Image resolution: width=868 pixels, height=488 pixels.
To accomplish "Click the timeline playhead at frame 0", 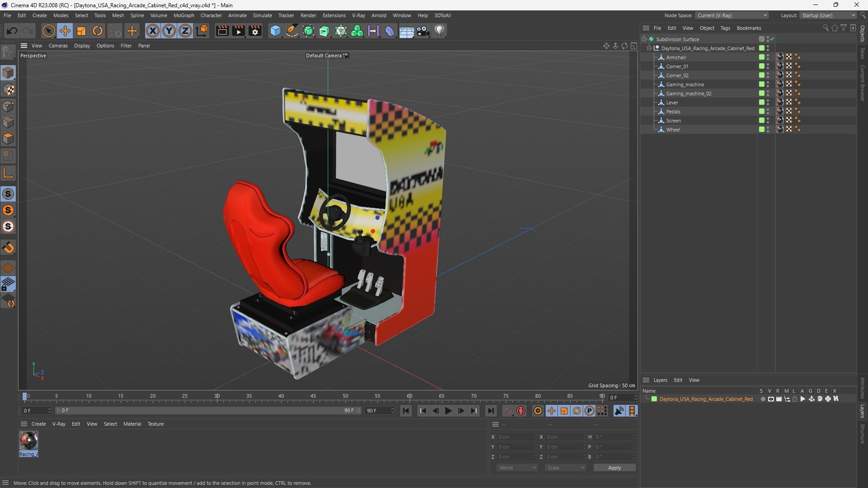I will coord(25,396).
